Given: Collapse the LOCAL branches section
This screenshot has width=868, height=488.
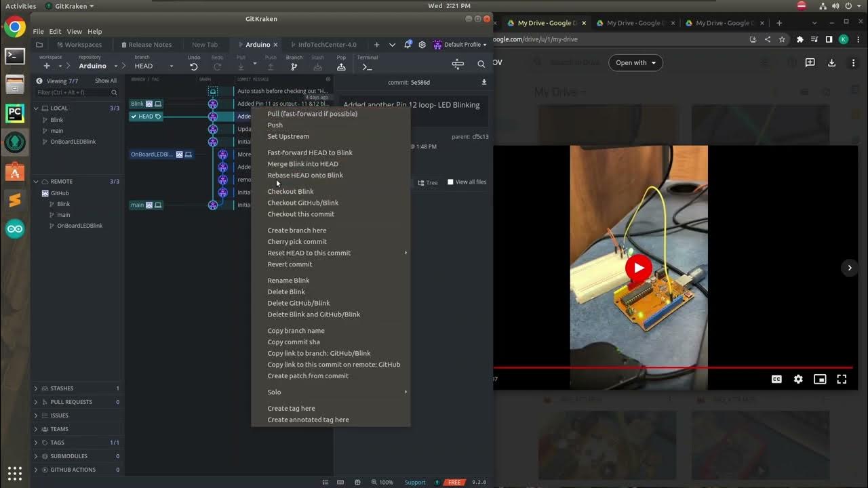Looking at the screenshot, I should point(37,108).
